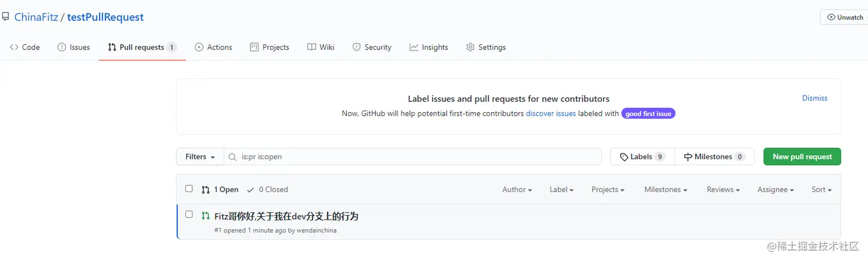Click the repository book icon
The height and width of the screenshot is (261, 868).
tap(5, 17)
